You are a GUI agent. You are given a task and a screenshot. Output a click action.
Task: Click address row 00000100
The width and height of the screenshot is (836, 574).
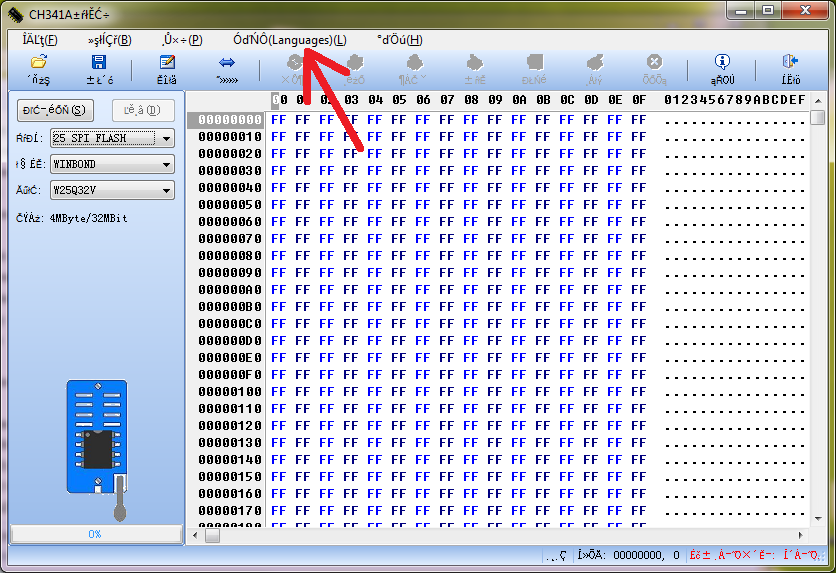point(230,392)
